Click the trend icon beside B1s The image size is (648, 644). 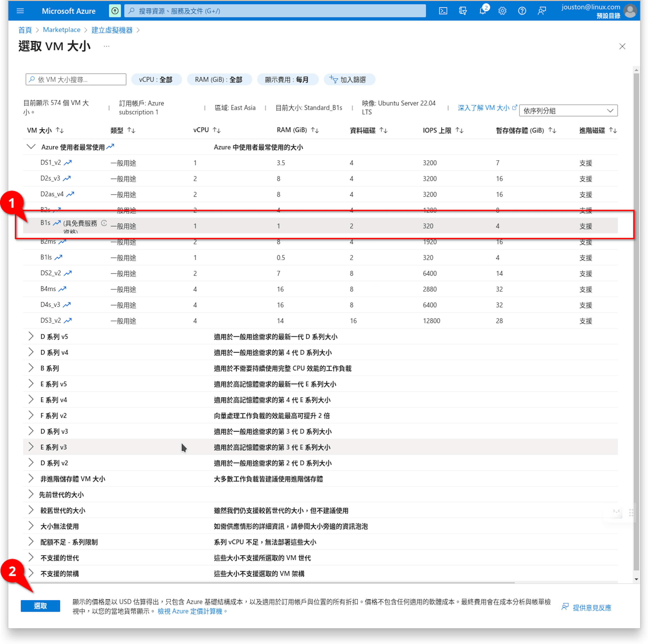(57, 223)
